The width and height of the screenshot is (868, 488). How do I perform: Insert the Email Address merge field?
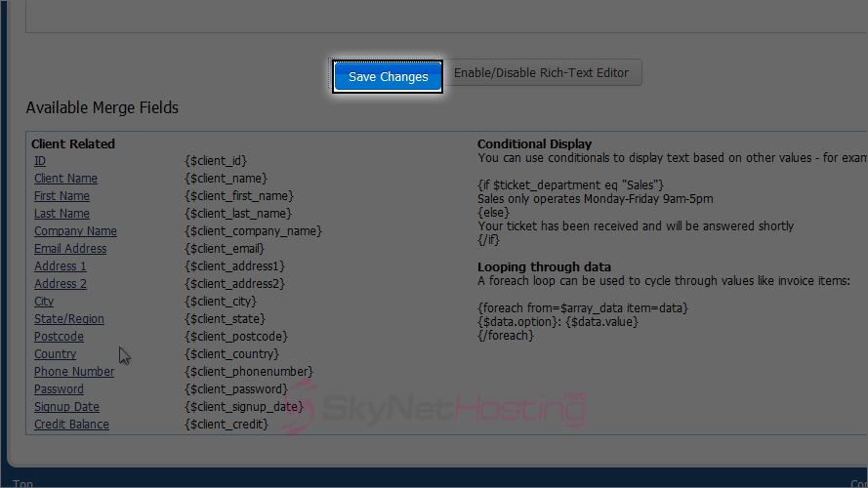pos(70,249)
